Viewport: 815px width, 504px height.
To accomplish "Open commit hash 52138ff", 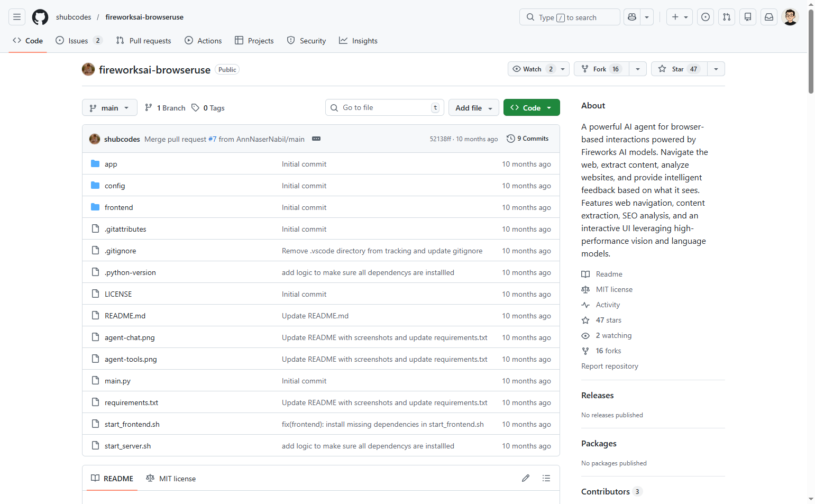I will [x=440, y=139].
